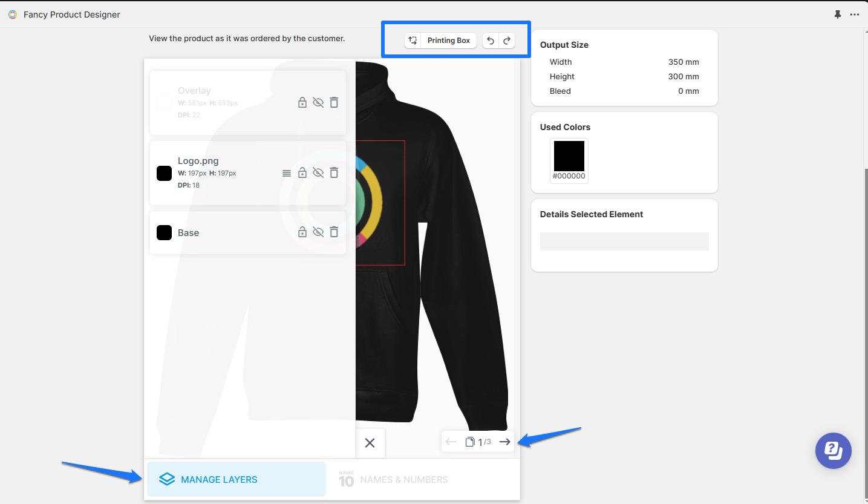
Task: Click the Names & Numbers 10 icon
Action: [x=346, y=479]
